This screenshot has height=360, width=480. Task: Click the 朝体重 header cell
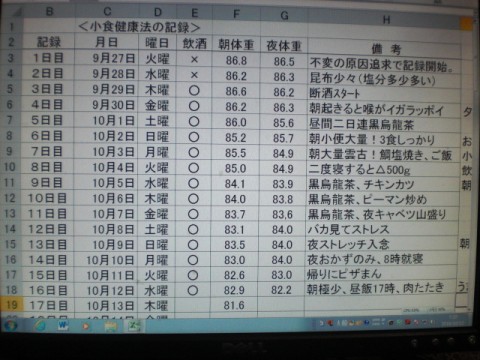(236, 44)
